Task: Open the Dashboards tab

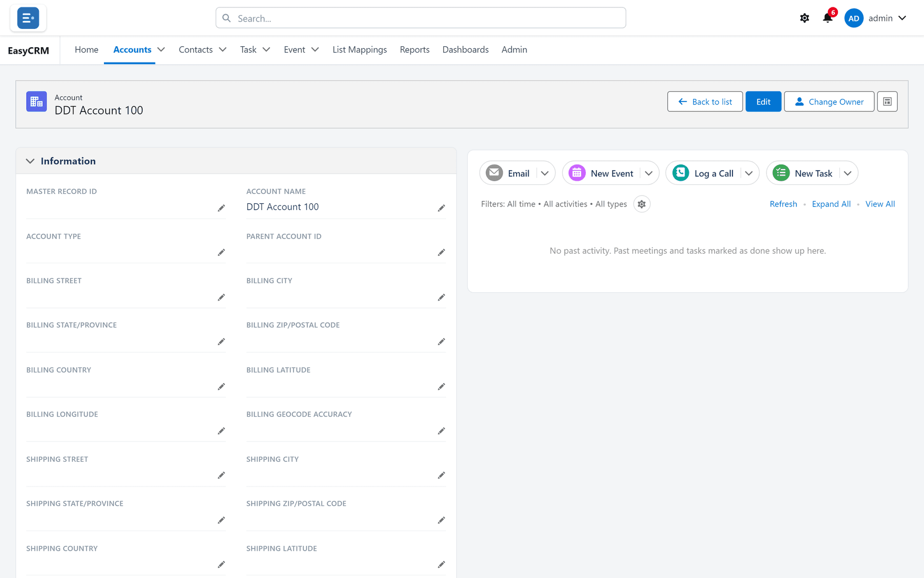Action: pos(466,49)
